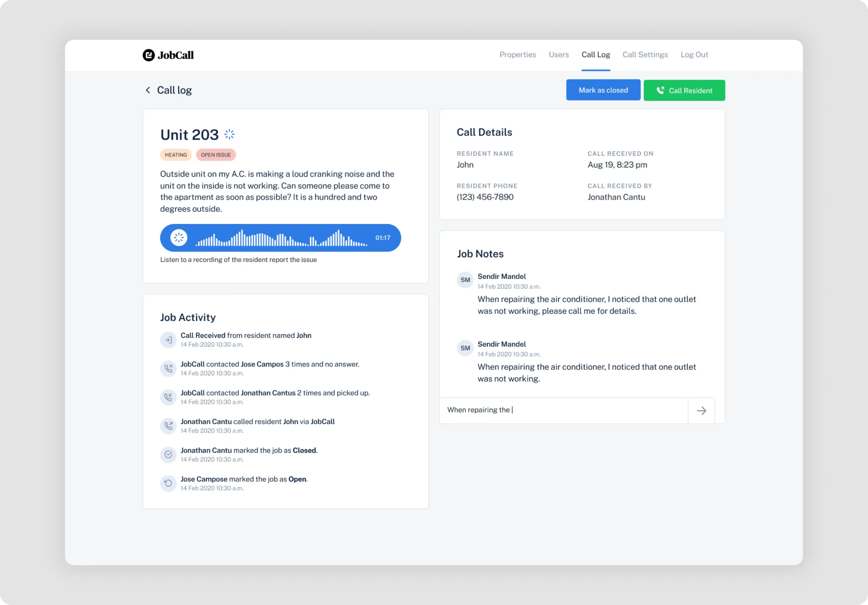Click the picked-up call icon beside Jonathan Cantus entry
Viewport: 868px width, 605px height.
pyautogui.click(x=168, y=397)
